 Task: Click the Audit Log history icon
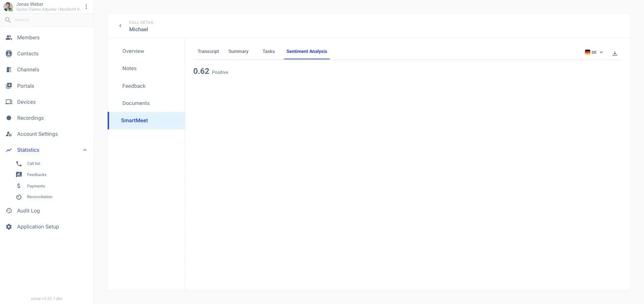[9, 211]
